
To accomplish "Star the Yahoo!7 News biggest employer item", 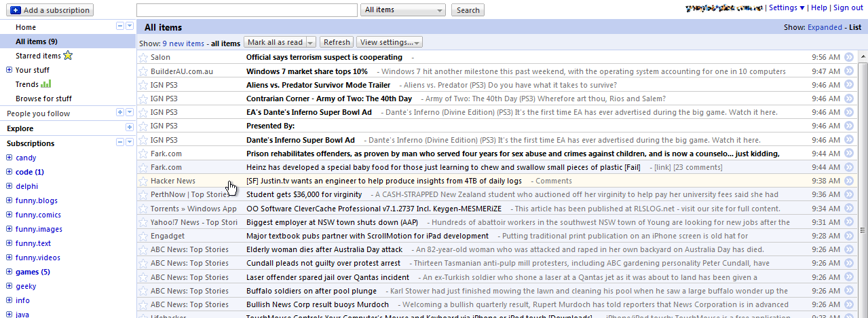I will click(x=143, y=222).
